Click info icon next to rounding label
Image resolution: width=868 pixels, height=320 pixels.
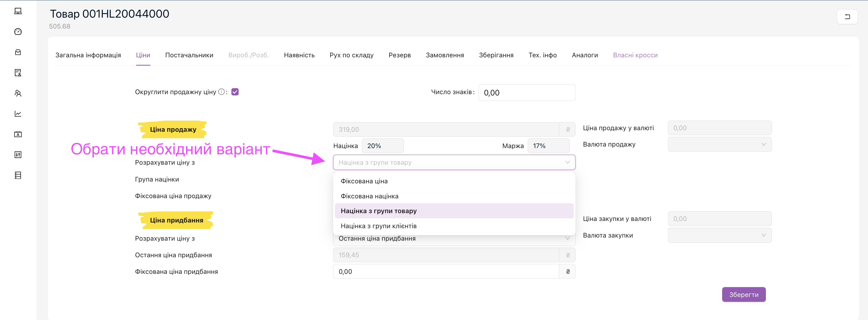[221, 92]
